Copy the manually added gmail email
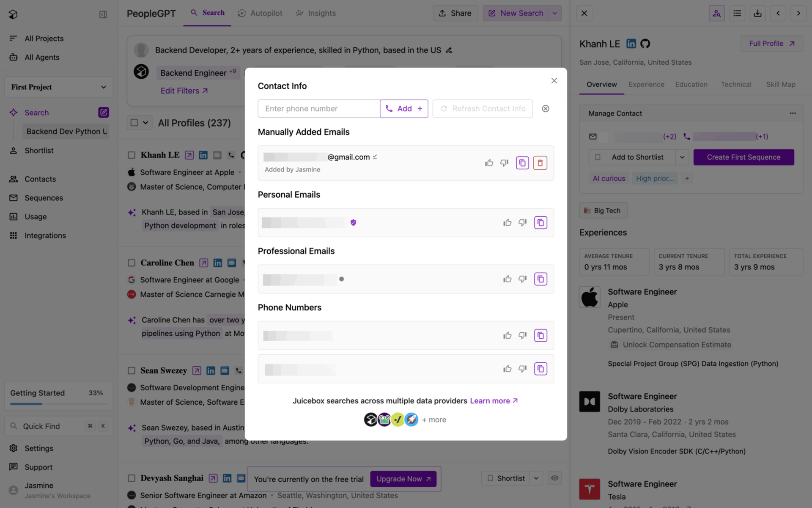 click(x=522, y=163)
